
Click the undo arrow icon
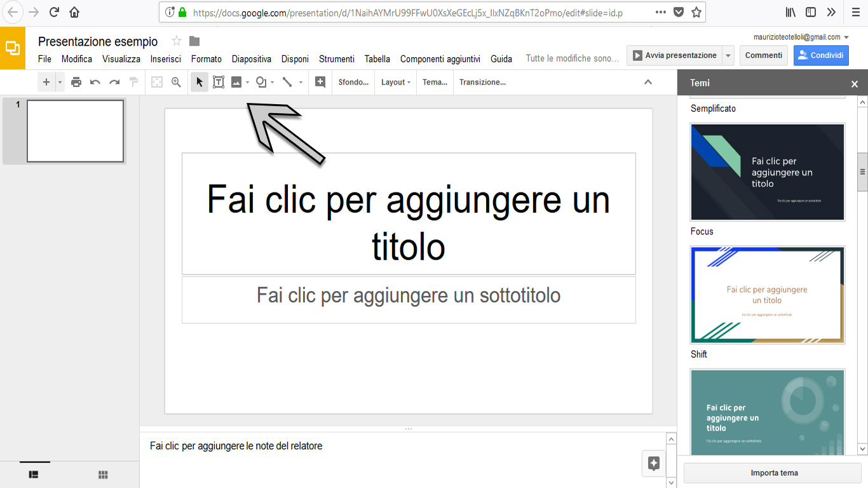pos(95,82)
